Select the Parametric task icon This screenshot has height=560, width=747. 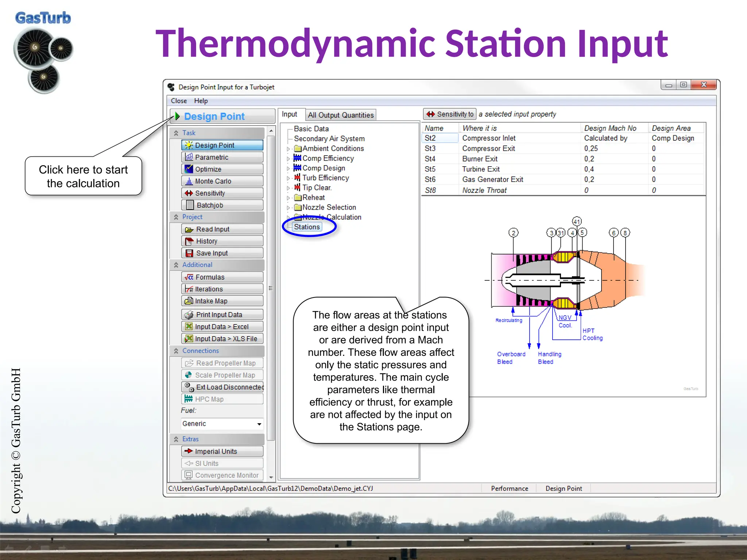(189, 157)
